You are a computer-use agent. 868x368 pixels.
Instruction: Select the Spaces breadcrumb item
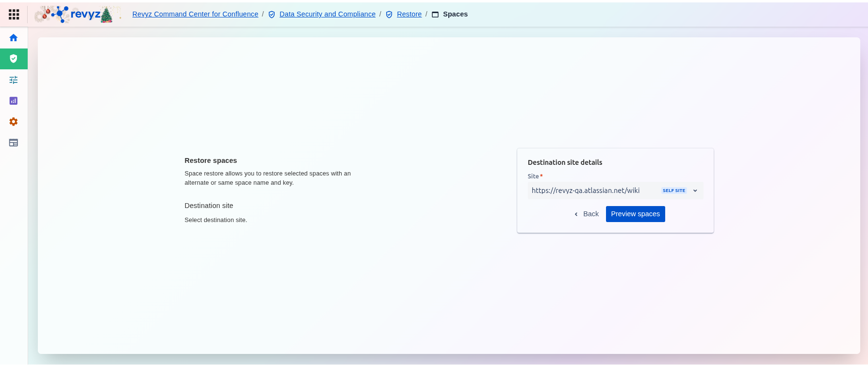(455, 14)
